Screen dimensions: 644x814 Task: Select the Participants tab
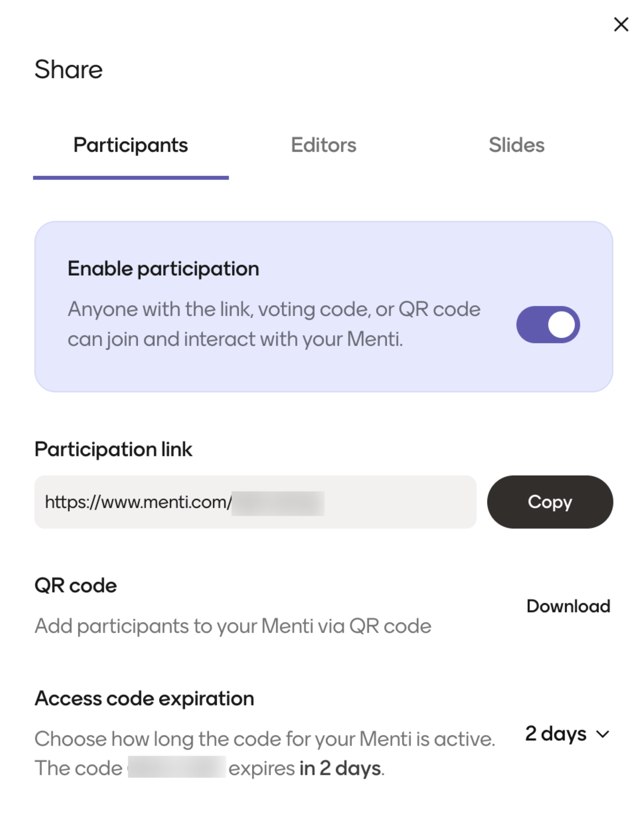tap(131, 145)
